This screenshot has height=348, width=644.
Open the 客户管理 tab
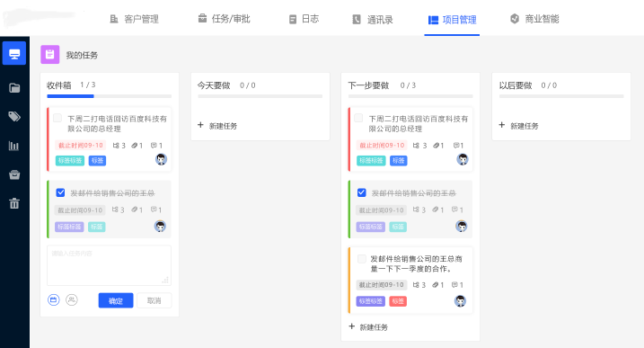coord(135,19)
